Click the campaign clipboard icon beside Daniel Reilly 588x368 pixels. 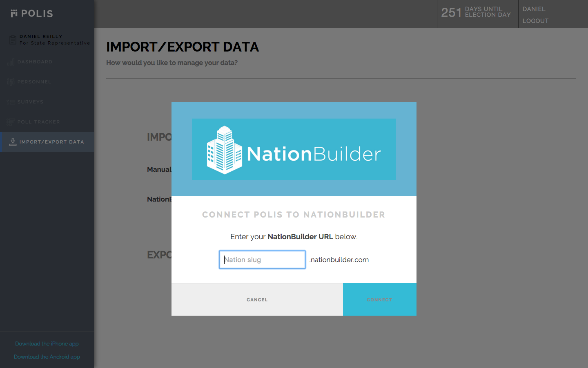coord(13,40)
